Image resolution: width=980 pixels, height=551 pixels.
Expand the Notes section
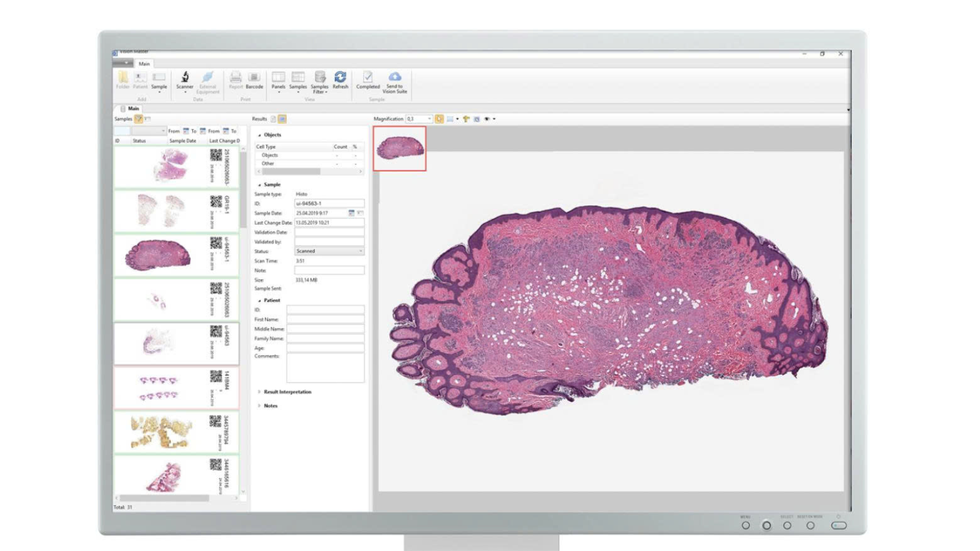pyautogui.click(x=270, y=406)
